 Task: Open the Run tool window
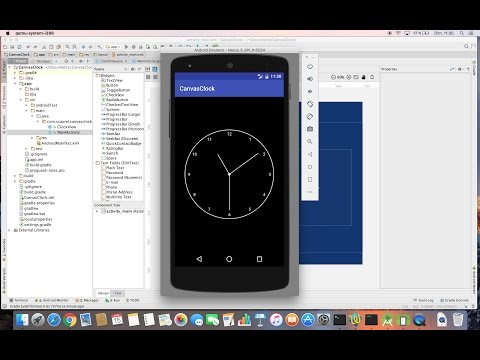click(x=113, y=300)
